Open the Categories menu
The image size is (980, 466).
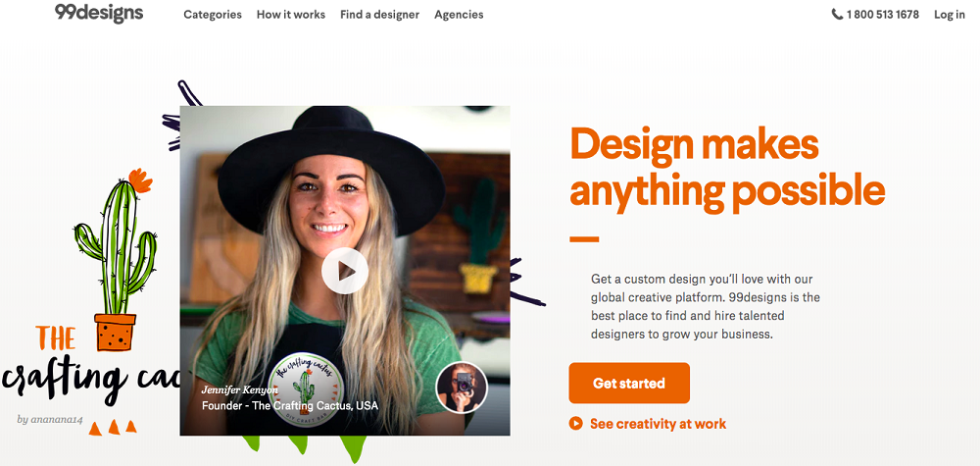coord(213,15)
